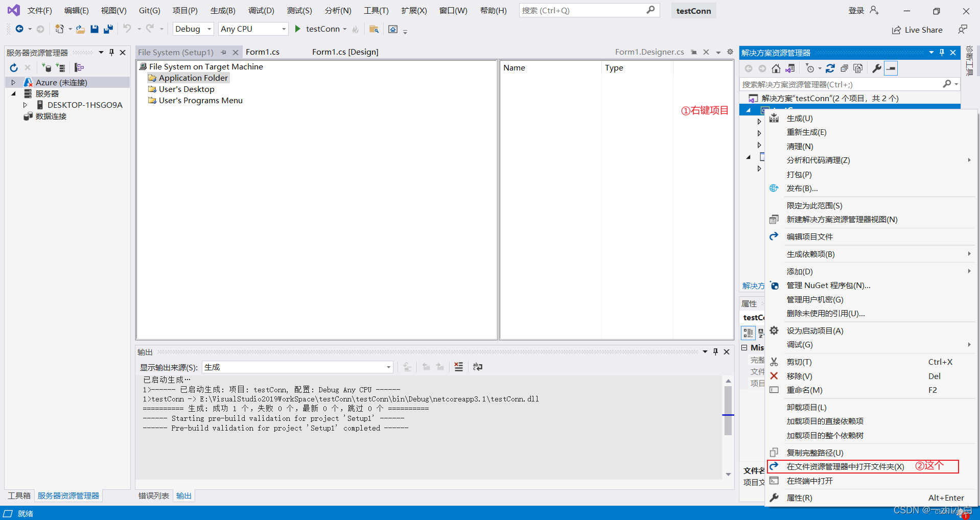
Task: Refresh connections in 服务器资源管理器
Action: pos(13,67)
